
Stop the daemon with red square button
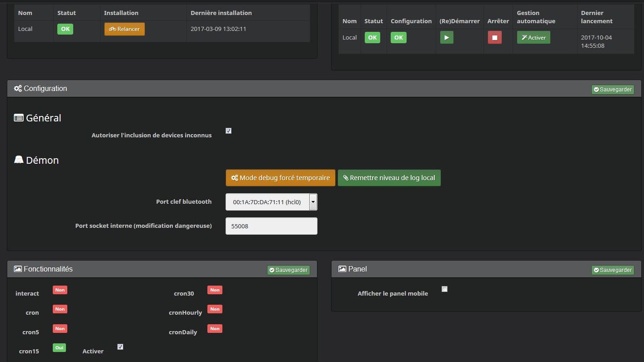coord(495,37)
